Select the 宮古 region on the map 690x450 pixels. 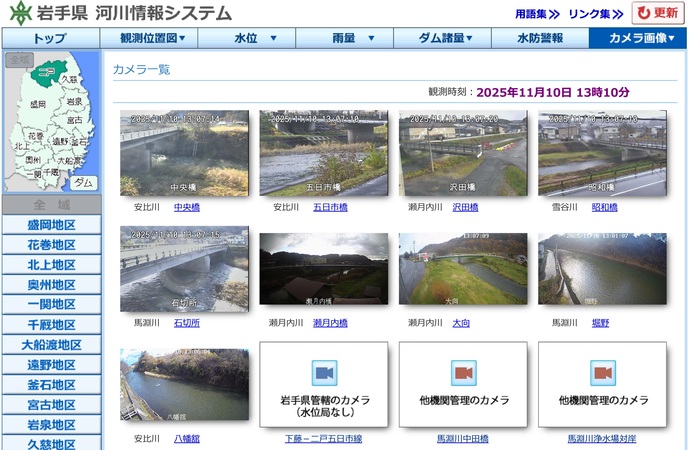coord(74,120)
